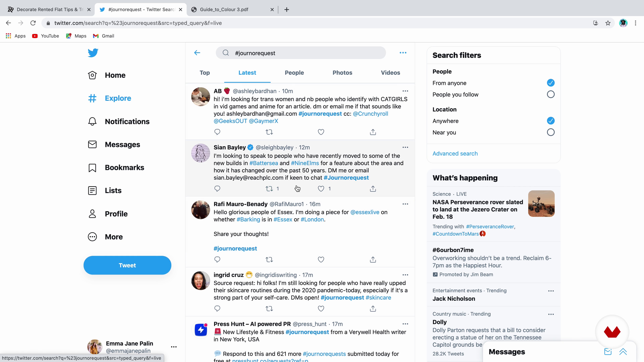Open more menu on ashleybardhan's tweet

(405, 91)
